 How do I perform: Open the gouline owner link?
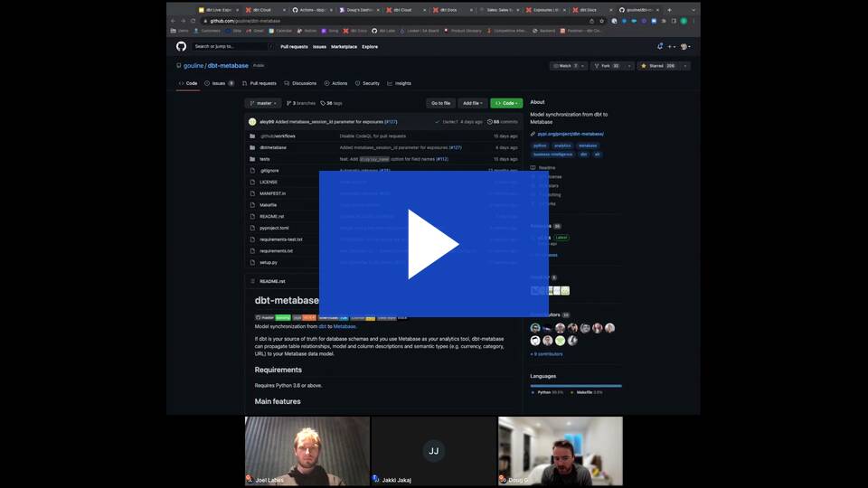[193, 66]
